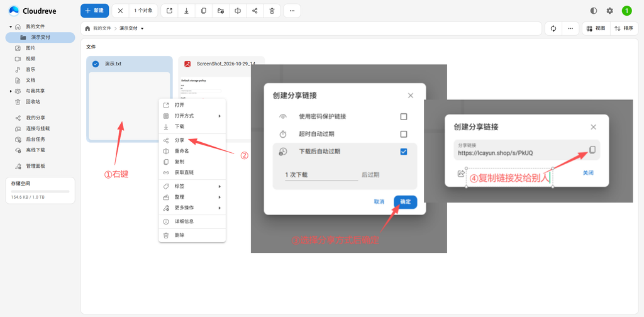Open green user avatar menu

click(x=627, y=11)
